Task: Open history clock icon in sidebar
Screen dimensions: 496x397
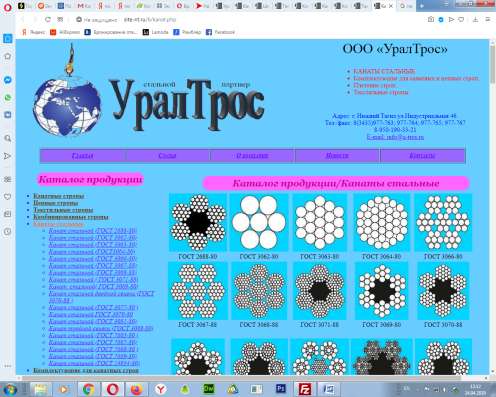Action: pyautogui.click(x=8, y=231)
